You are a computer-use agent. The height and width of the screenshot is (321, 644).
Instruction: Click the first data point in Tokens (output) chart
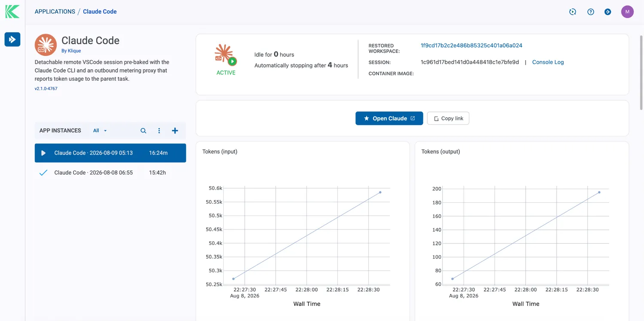(x=453, y=279)
